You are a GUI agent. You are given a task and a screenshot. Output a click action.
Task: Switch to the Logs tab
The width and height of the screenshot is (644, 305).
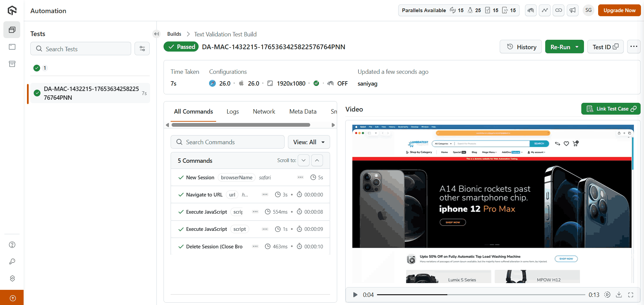pos(232,112)
